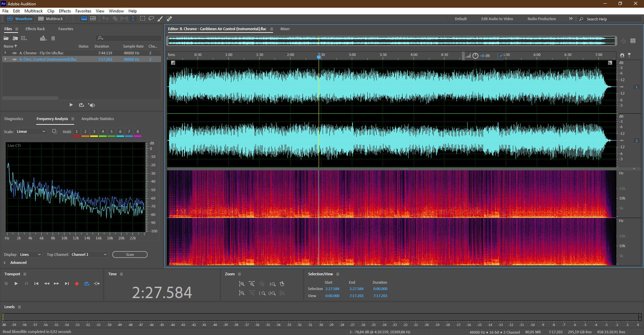Image resolution: width=644 pixels, height=335 pixels.
Task: Select Edit Audio to Video workspace
Action: tap(497, 19)
